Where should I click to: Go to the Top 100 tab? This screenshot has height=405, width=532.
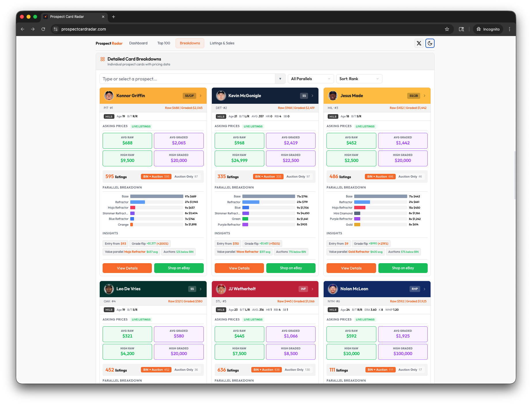click(164, 43)
